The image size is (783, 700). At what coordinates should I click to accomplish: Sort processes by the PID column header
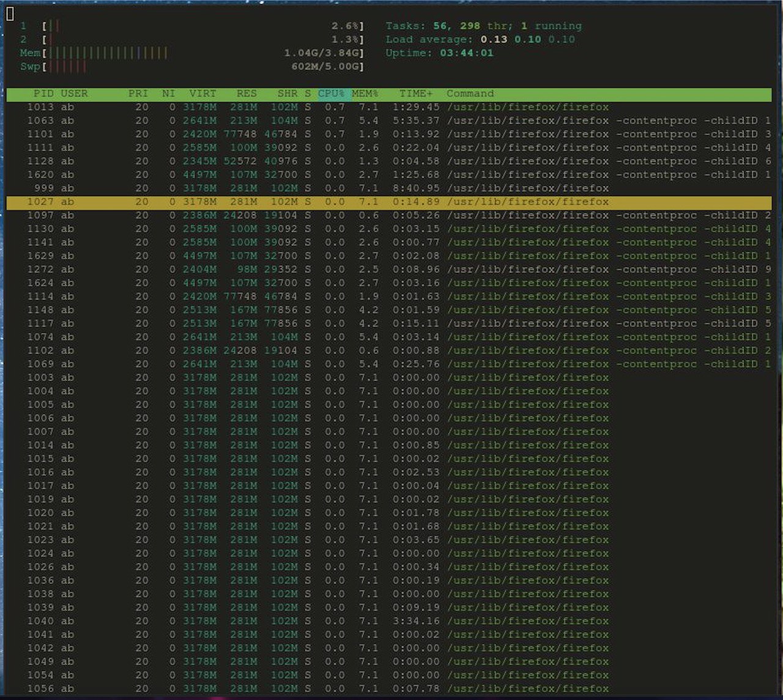(43, 94)
